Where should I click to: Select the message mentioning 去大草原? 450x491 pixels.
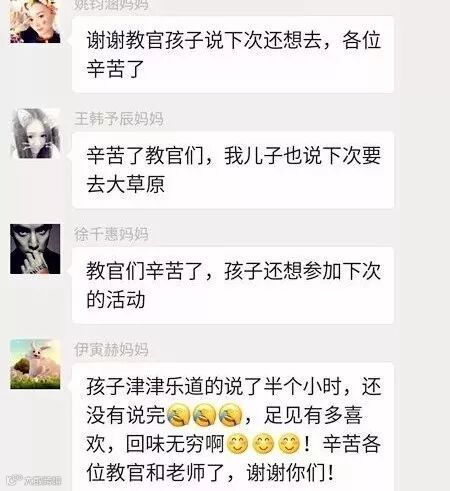click(233, 170)
